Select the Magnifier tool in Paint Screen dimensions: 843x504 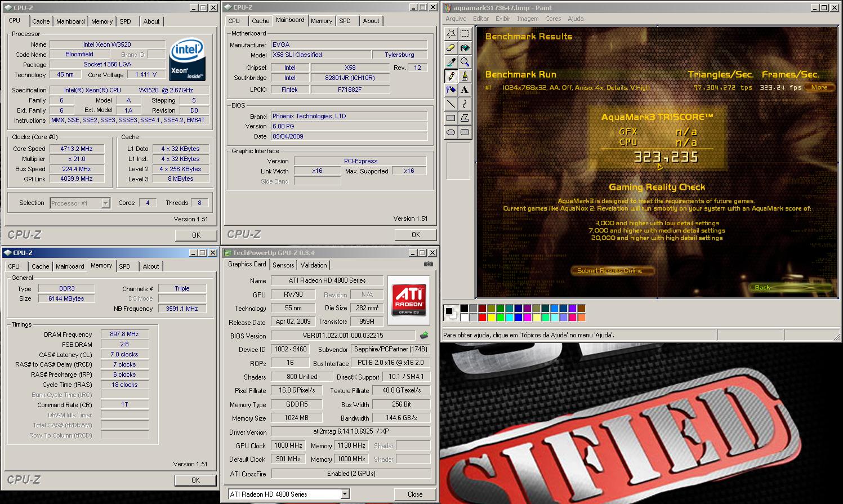click(x=465, y=62)
